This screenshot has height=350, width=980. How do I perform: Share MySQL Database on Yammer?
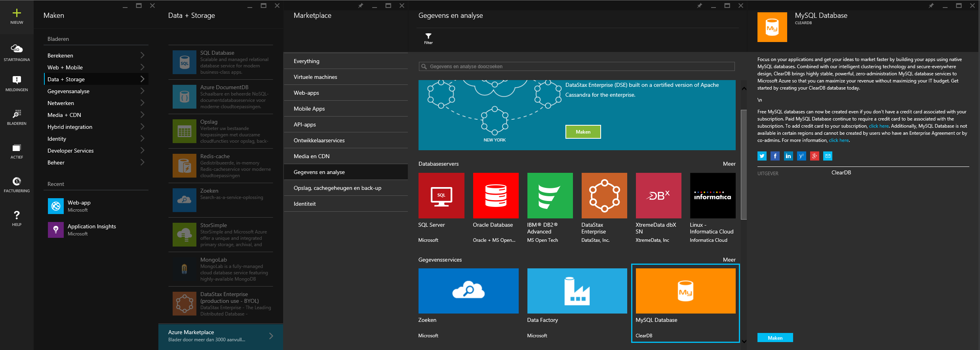coord(801,156)
